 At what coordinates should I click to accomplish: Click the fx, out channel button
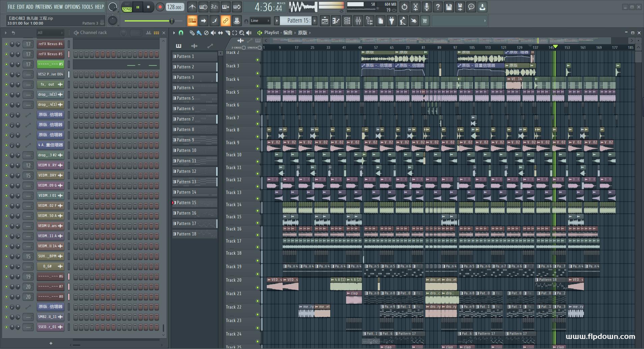click(50, 85)
